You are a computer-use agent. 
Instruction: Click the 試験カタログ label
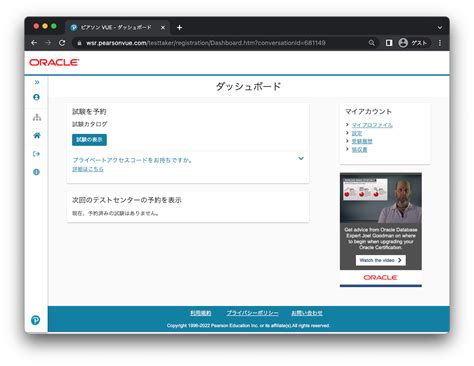90,124
